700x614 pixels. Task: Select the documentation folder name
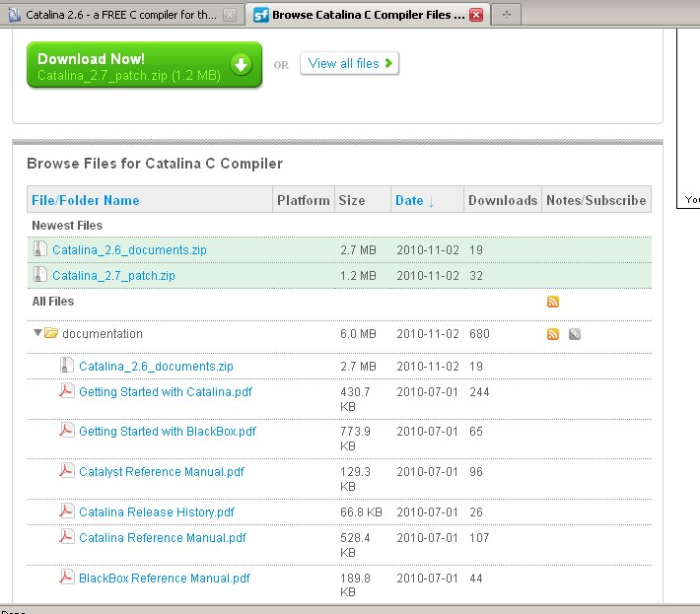tap(103, 334)
